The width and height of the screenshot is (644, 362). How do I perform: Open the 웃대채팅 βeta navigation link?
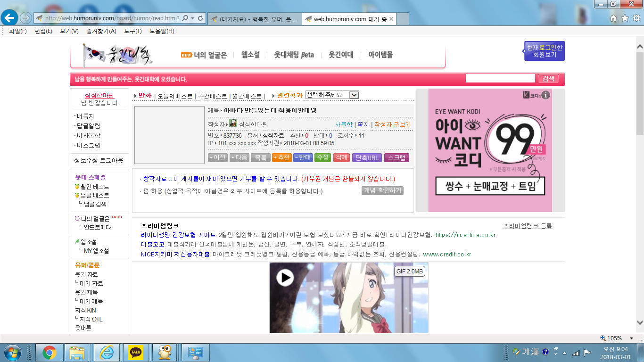pos(294,55)
